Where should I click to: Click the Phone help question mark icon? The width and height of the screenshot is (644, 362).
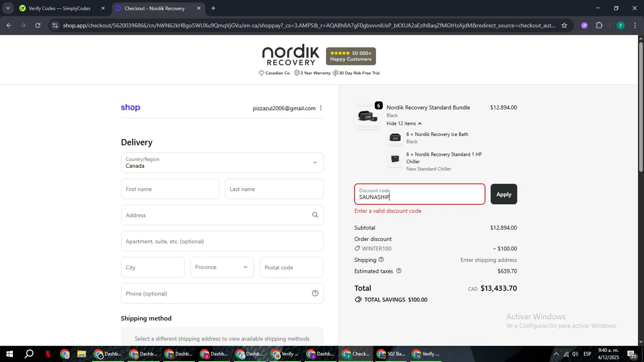[315, 293]
